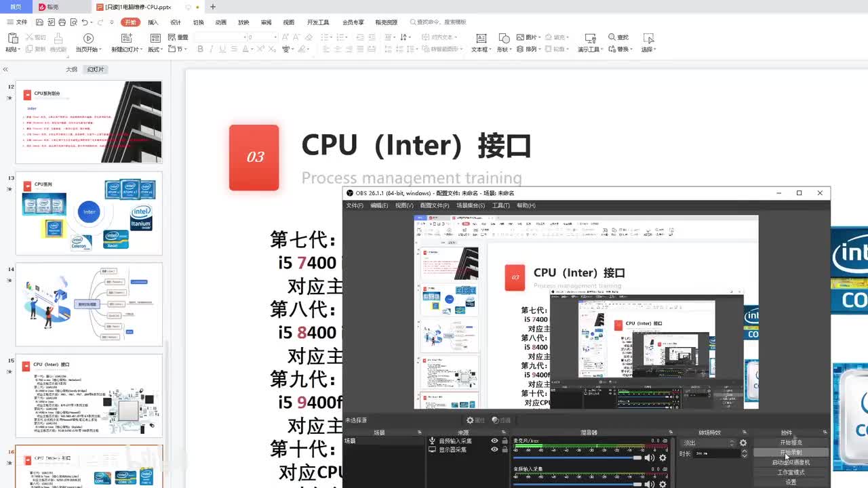Click the 设置 button in OBS controls
Screen dimensions: 868x488
click(791, 482)
